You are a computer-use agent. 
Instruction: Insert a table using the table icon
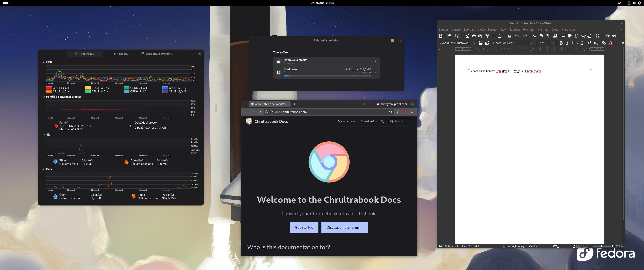(555, 36)
